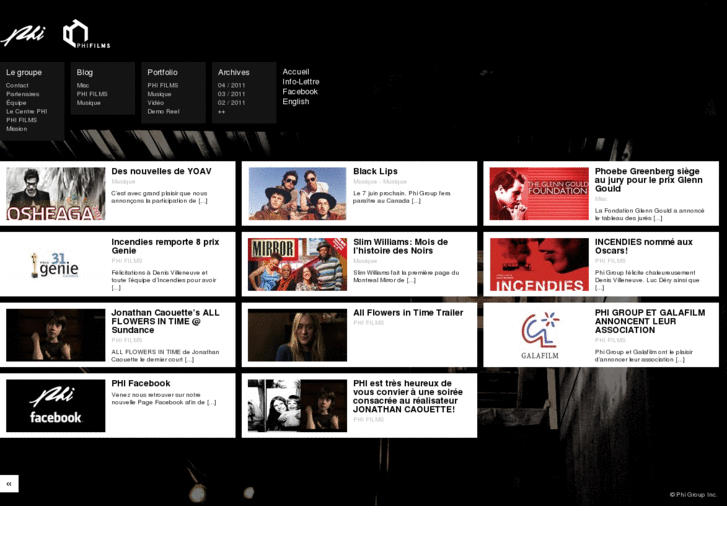This screenshot has height=545, width=727.
Task: Click the back double-arrow button
Action: click(x=9, y=484)
